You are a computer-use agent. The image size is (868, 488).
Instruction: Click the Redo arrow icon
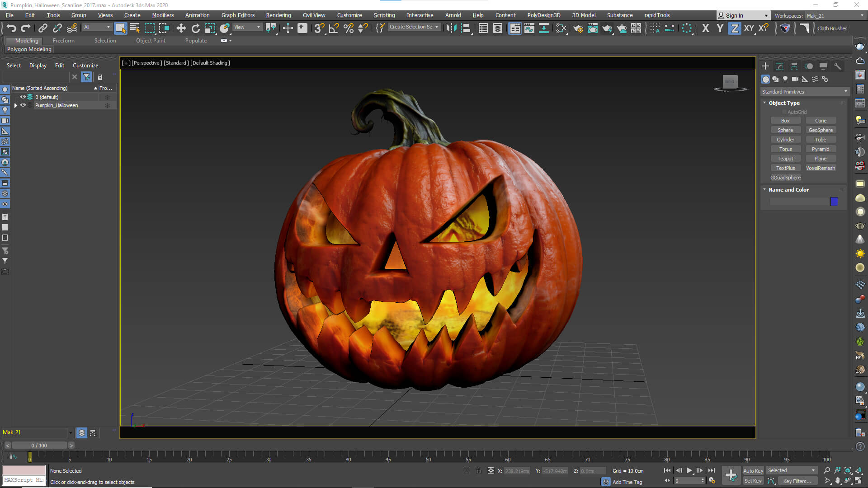pyautogui.click(x=26, y=28)
